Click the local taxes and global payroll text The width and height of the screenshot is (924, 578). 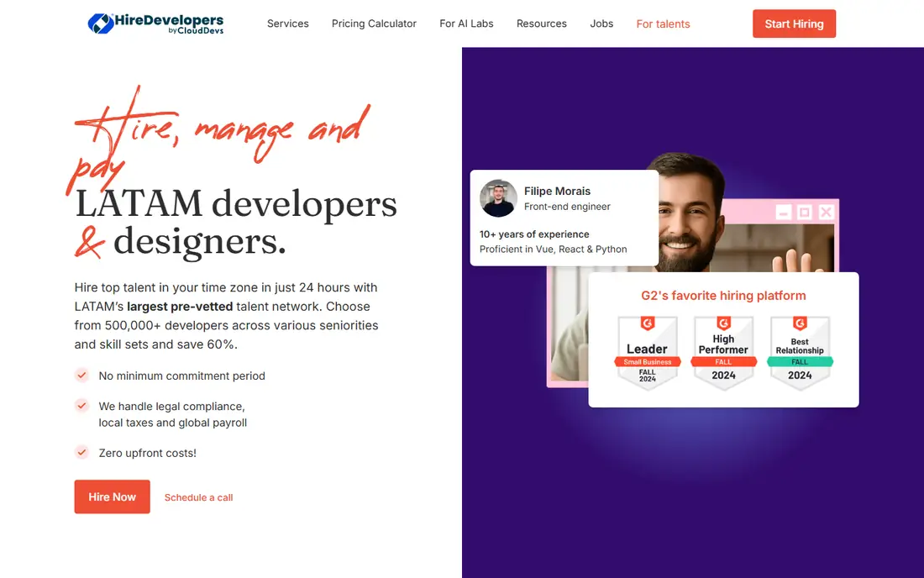click(x=173, y=423)
